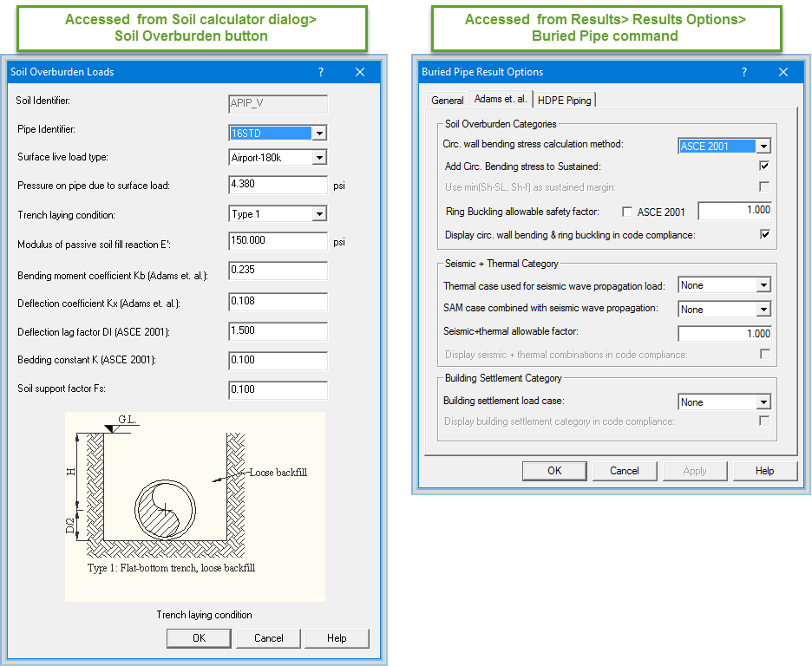Click Cancel in Soil Overburden Loads dialog
Viewport: 812px width, 666px height.
[268, 638]
